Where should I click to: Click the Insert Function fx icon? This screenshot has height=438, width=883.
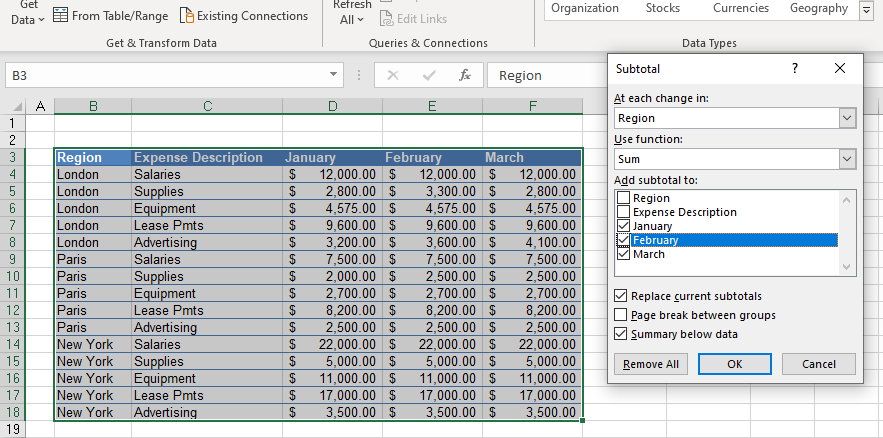tap(464, 75)
